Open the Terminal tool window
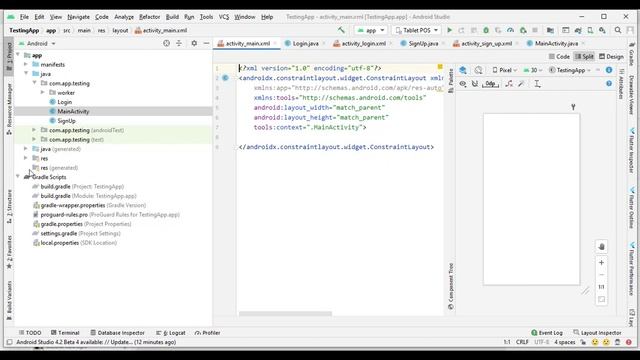 point(65,333)
